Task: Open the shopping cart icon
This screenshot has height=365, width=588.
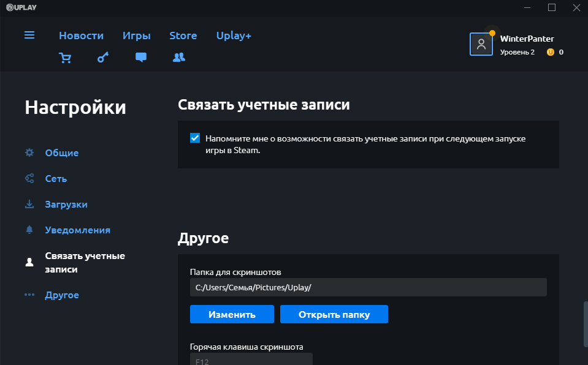Action: pos(65,58)
